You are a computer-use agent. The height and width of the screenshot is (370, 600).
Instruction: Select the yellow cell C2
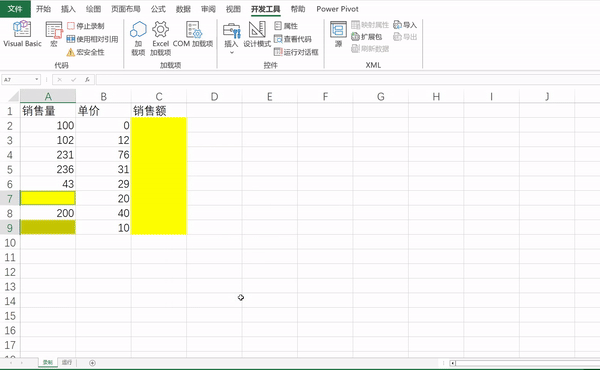(159, 126)
